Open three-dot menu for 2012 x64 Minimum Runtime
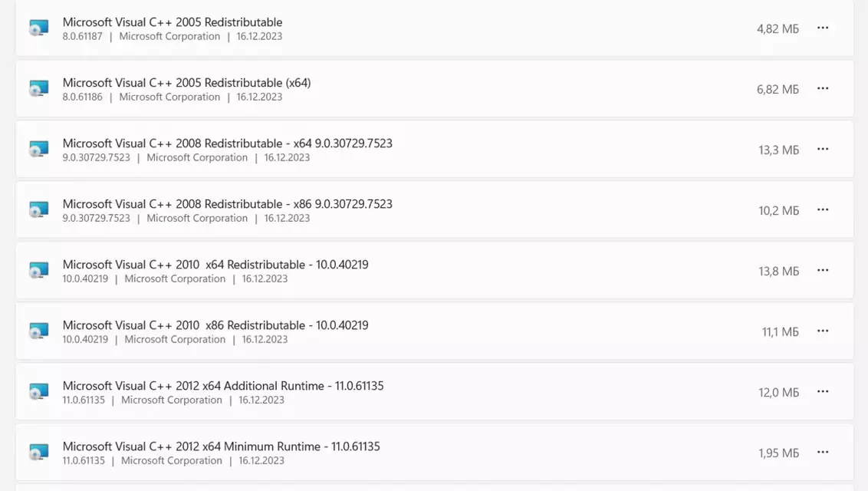This screenshot has width=868, height=491. coord(823,452)
